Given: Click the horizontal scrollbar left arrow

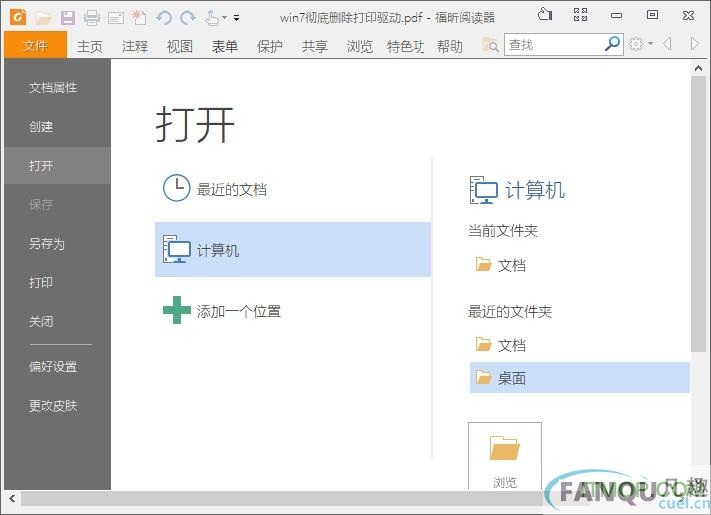Looking at the screenshot, I should point(12,499).
